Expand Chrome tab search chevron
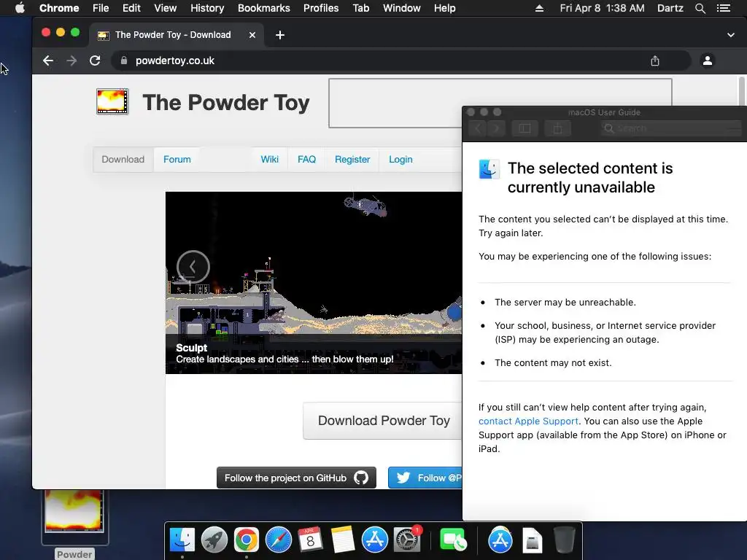The height and width of the screenshot is (560, 747). pyautogui.click(x=731, y=35)
